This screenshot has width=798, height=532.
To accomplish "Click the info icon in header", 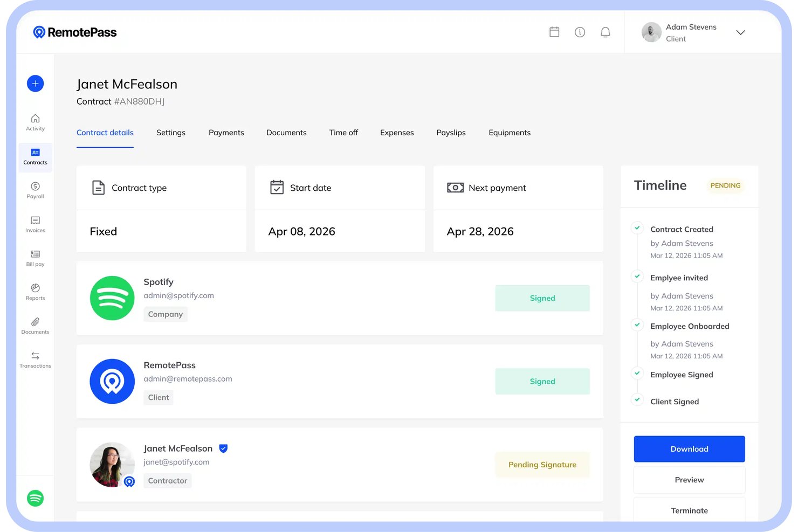I will point(580,32).
